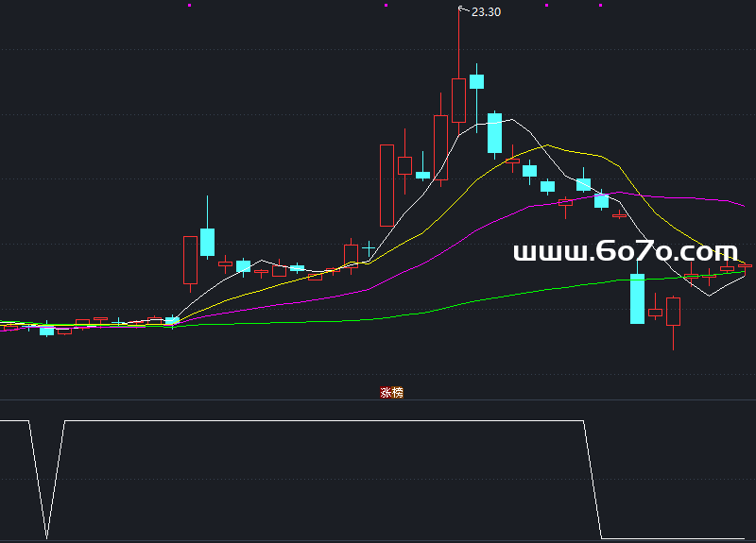Screen dimensions: 756x543
Task: Click the second magenta dot at chart top
Action: coord(386,6)
